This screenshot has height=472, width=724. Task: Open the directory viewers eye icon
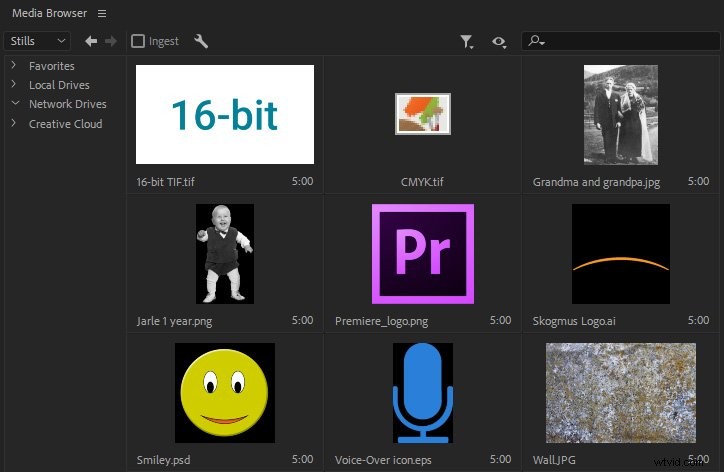pyautogui.click(x=499, y=42)
